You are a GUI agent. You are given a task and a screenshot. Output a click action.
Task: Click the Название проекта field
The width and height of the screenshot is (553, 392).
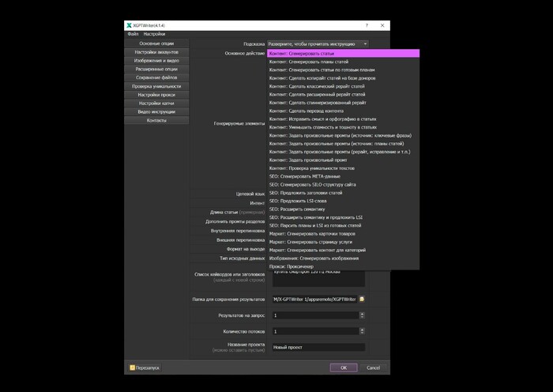click(318, 347)
